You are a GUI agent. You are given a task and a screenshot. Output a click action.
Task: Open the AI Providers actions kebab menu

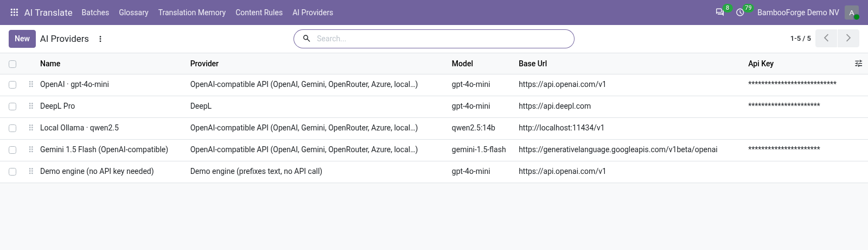coord(100,39)
